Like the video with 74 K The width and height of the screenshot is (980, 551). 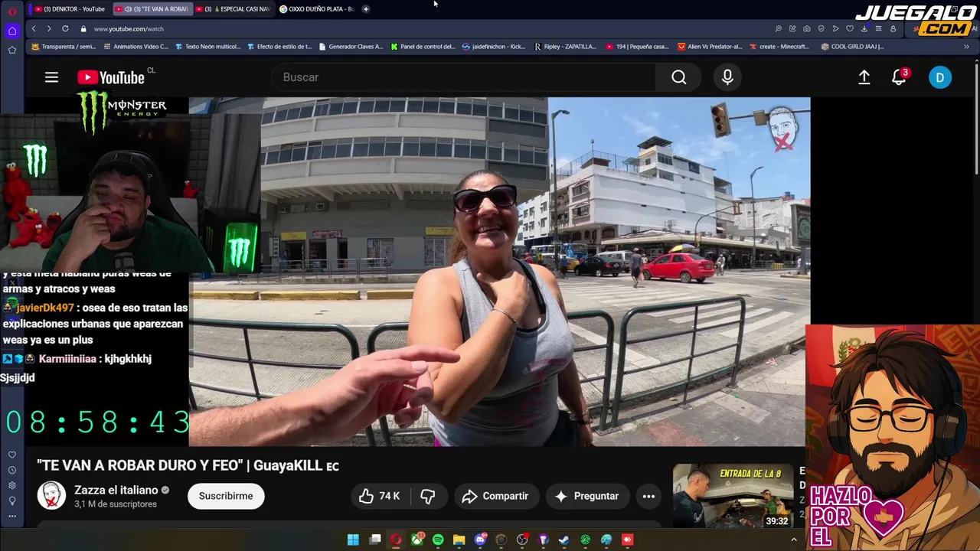tap(380, 496)
